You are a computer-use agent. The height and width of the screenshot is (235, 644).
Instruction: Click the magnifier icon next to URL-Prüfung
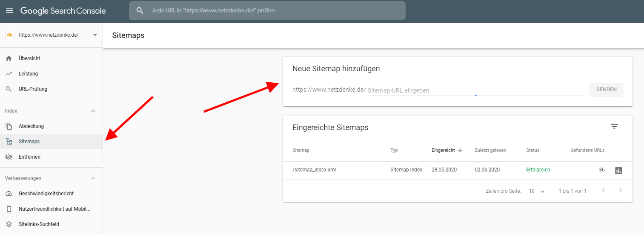coord(9,89)
